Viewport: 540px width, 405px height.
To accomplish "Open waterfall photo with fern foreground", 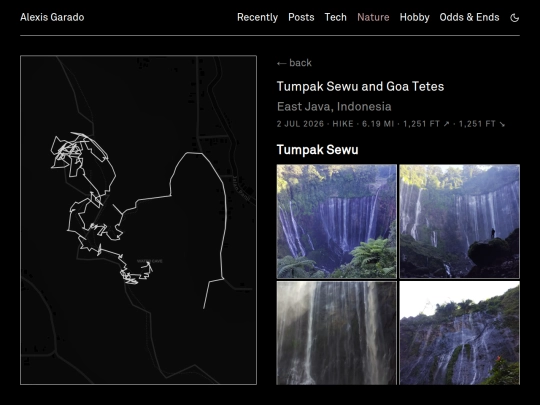I will click(336, 221).
